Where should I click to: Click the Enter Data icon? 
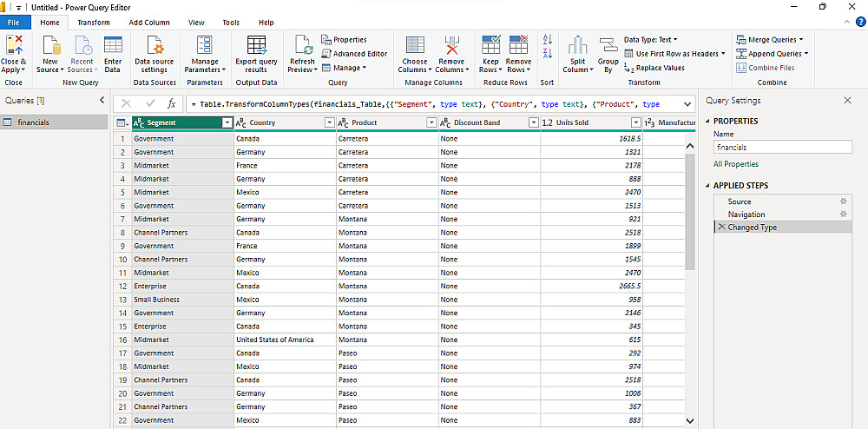(x=113, y=46)
